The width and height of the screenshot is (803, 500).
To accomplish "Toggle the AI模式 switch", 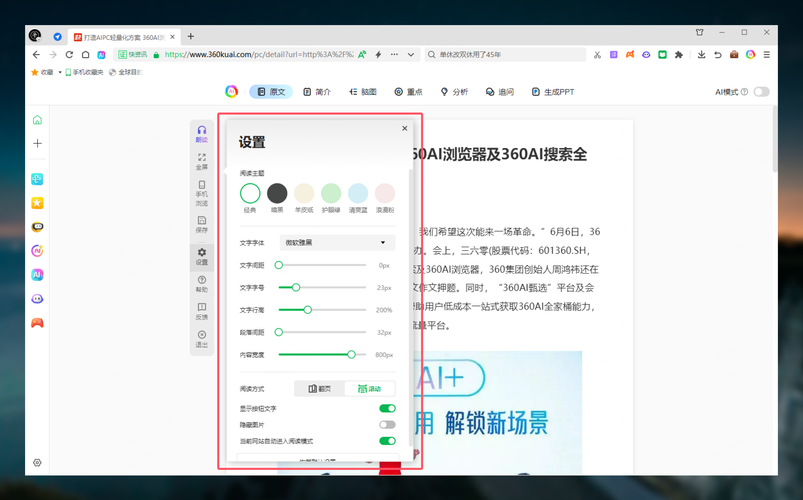I will coord(762,92).
